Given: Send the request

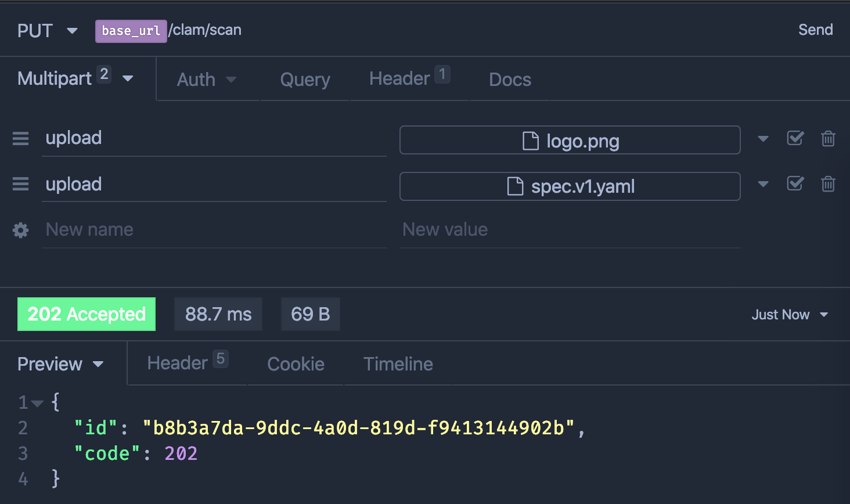Looking at the screenshot, I should 815,30.
